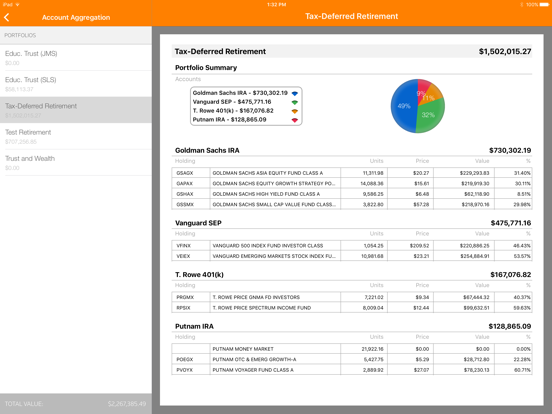This screenshot has width=552, height=414.
Task: Click the GSSMX ticker cell
Action: tap(191, 204)
